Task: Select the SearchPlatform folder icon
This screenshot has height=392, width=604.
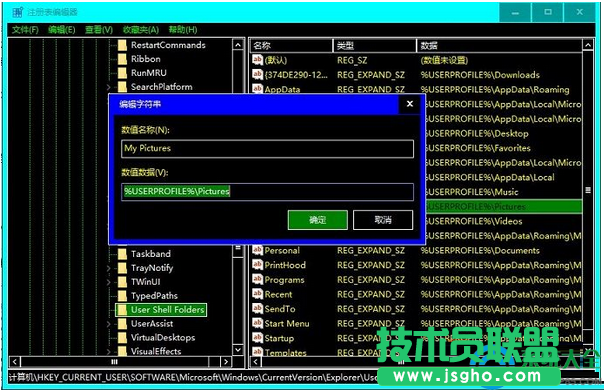Action: pos(122,87)
